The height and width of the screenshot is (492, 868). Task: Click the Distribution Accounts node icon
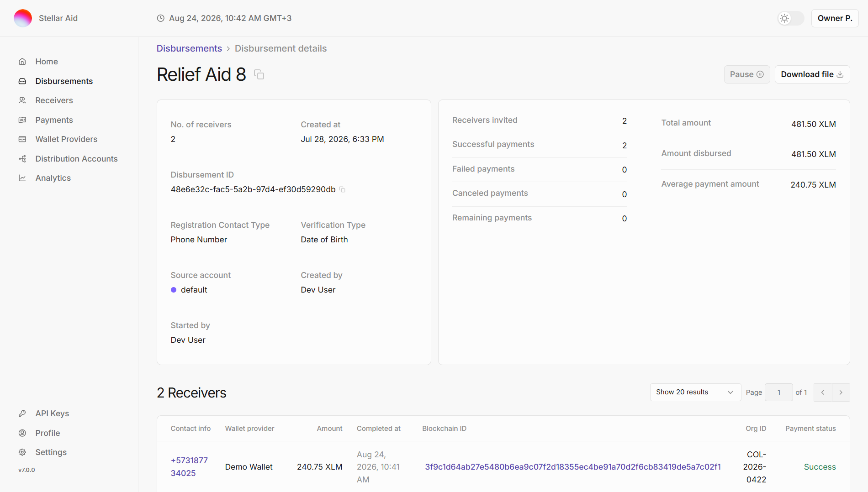(x=22, y=159)
